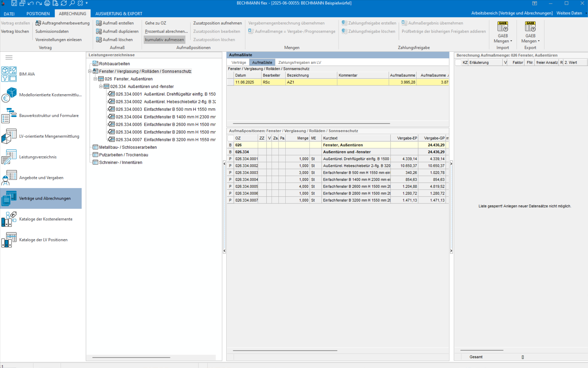Collapse Fenster / Verglasung / Rolläden tree node
Screen dimensions: 588x368
[x=90, y=71]
